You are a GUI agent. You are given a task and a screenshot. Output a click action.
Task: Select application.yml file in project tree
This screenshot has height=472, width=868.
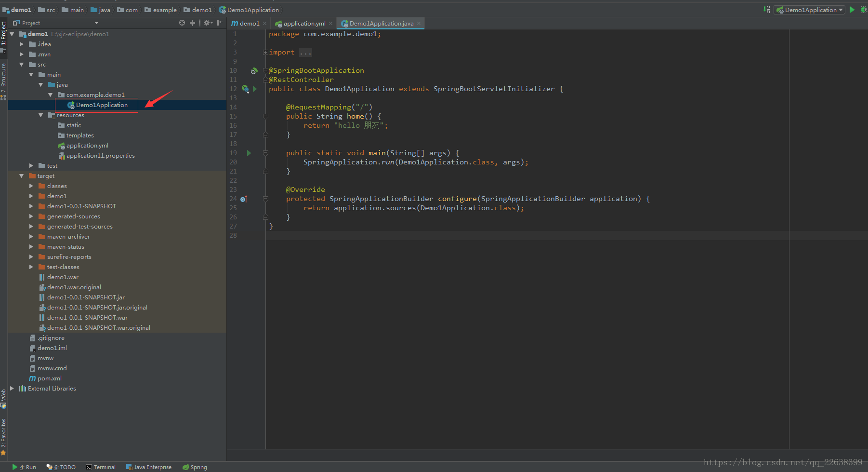click(x=83, y=145)
